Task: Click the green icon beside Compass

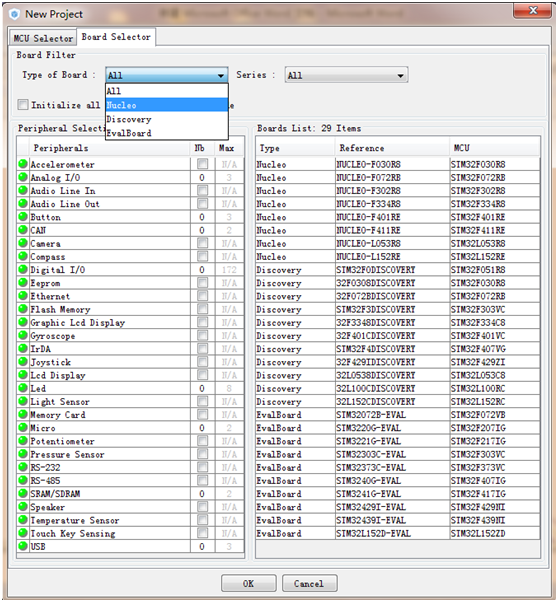Action: pyautogui.click(x=23, y=256)
